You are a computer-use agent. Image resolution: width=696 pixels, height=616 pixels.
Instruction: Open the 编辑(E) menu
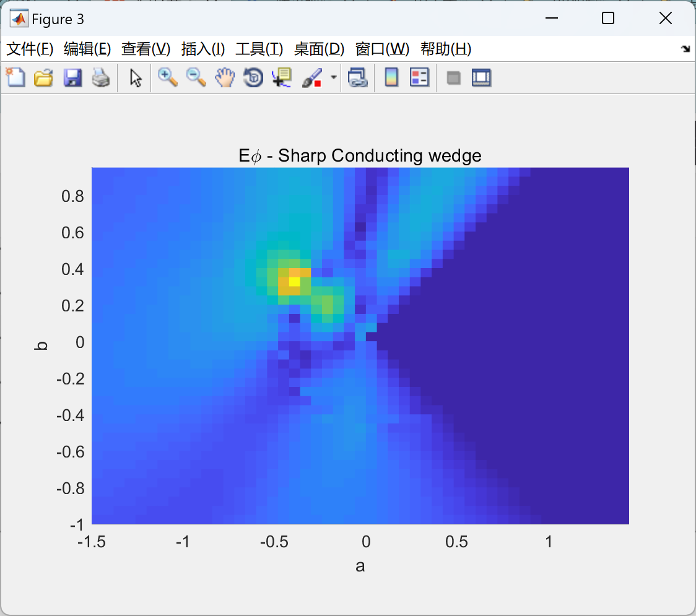pos(87,49)
